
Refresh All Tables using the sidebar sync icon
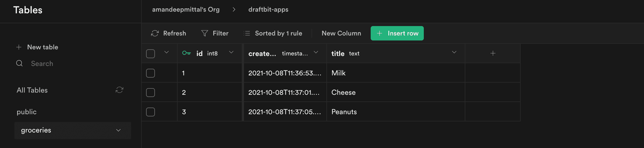coord(119,90)
